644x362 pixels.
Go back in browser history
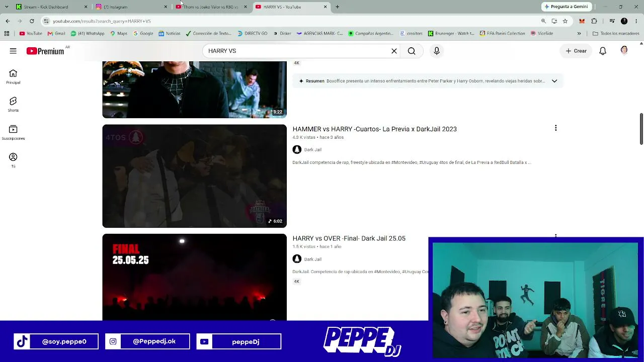point(8,21)
